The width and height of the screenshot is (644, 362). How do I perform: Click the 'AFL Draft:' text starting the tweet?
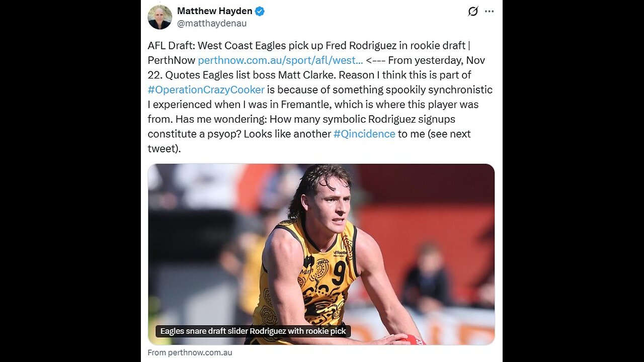pyautogui.click(x=171, y=46)
